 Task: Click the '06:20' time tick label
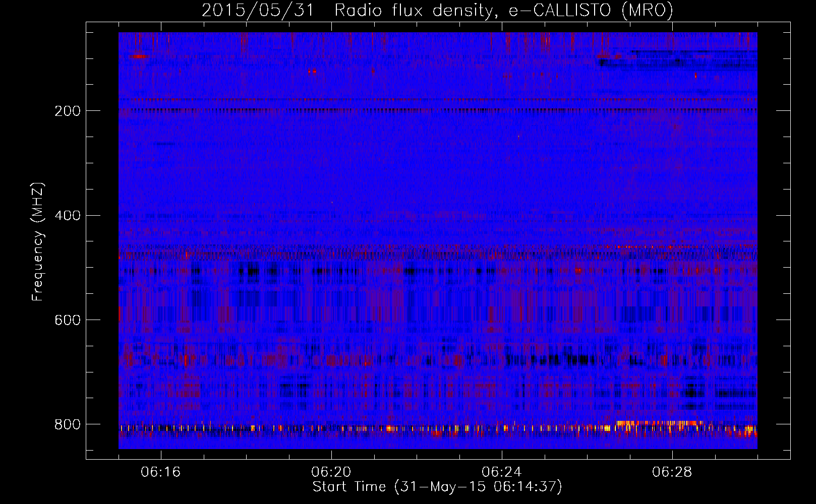tap(331, 472)
